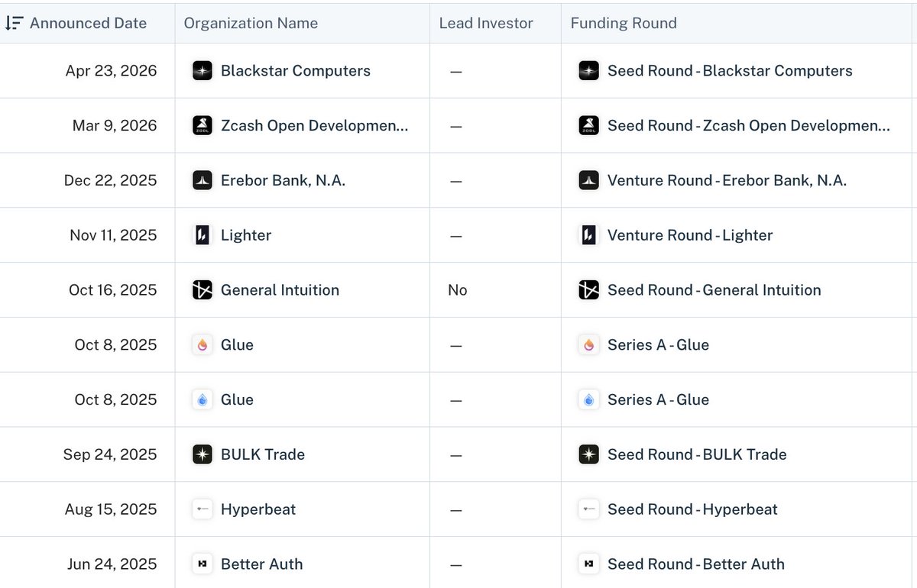
Task: Open Blackstar Computers organization link
Action: [296, 71]
